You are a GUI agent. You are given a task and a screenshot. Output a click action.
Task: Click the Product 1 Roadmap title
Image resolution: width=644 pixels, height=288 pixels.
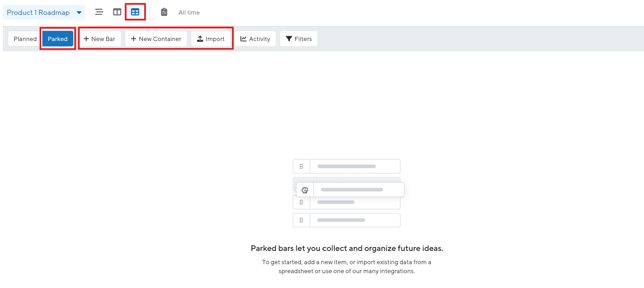pos(38,13)
